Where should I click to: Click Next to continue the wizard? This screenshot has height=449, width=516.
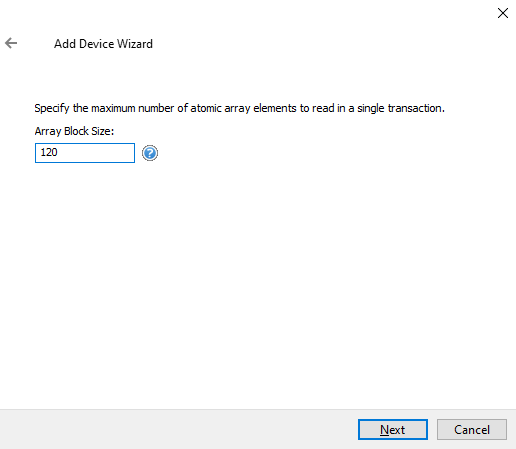tap(393, 430)
